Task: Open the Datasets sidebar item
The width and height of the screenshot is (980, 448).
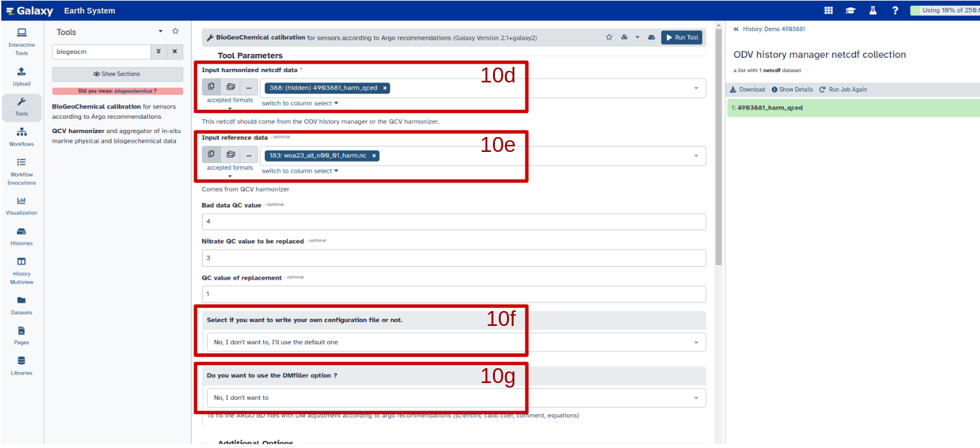Action: pyautogui.click(x=21, y=305)
